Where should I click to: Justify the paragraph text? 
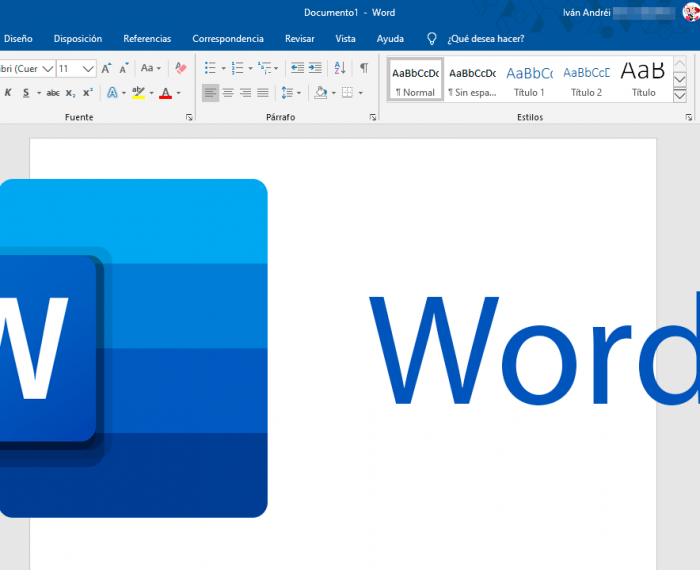[x=263, y=93]
